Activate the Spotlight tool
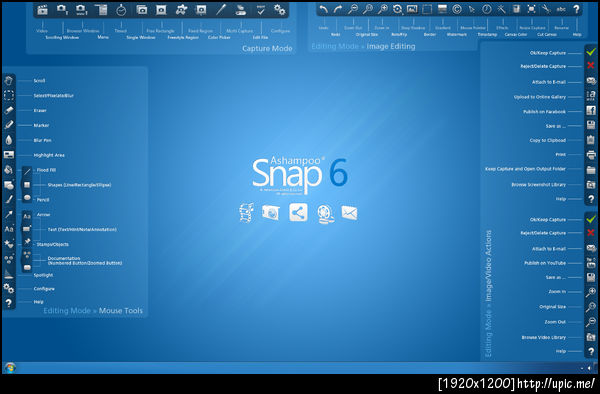Viewport: 600px width, 394px height. coord(9,274)
